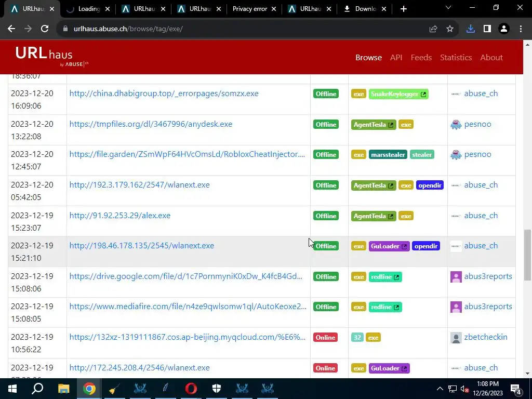Click the stealer tag

[422, 155]
